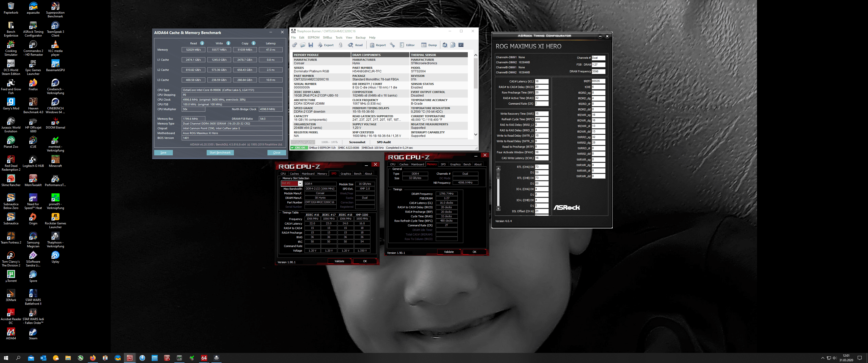Click the Close button in AIDA64 benchmark window
The width and height of the screenshot is (868, 363).
277,153
